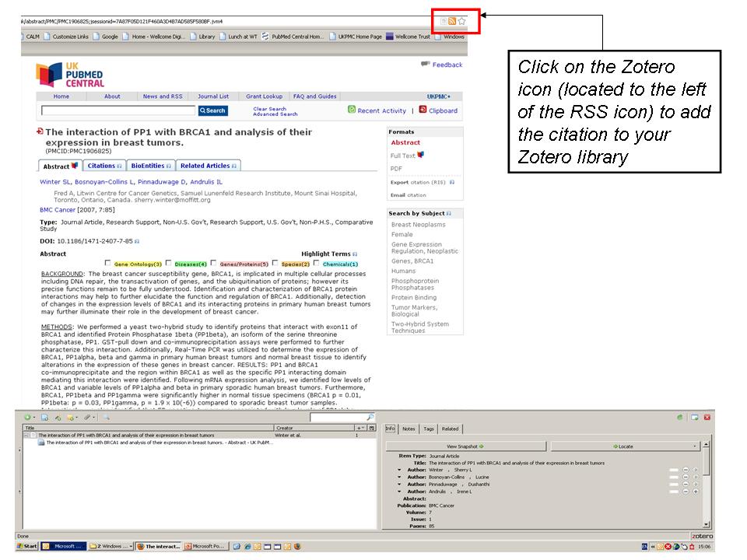Click Zotero create item from page icon

(x=44, y=418)
